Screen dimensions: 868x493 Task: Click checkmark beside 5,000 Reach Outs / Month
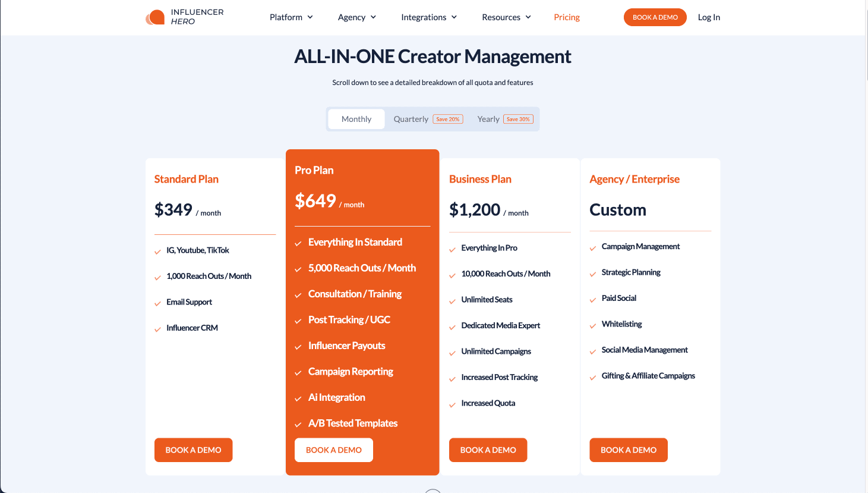click(298, 269)
